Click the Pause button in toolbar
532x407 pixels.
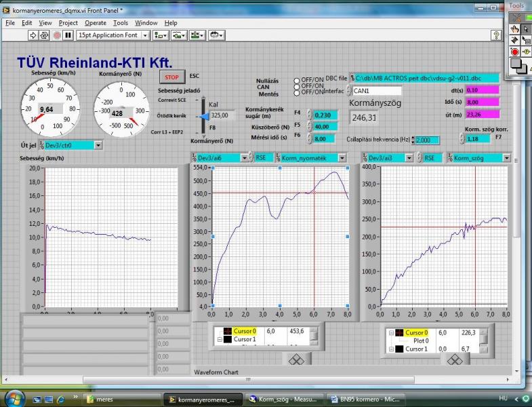click(x=68, y=35)
